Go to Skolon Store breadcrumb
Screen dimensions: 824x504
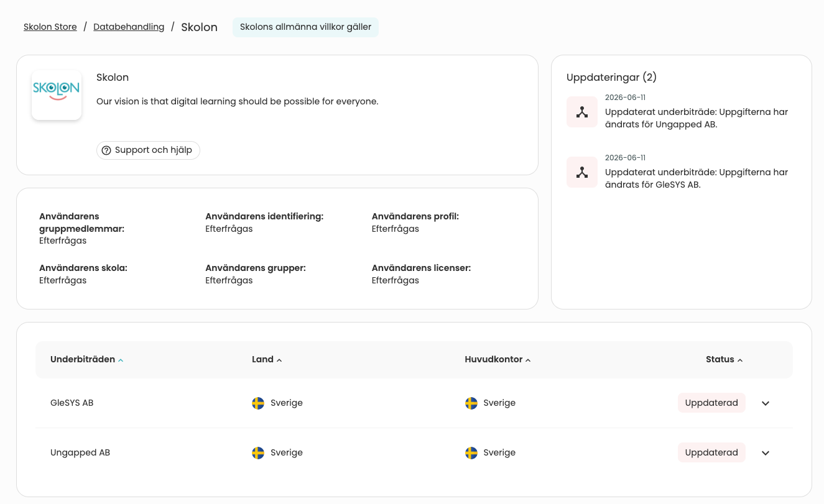click(x=50, y=27)
